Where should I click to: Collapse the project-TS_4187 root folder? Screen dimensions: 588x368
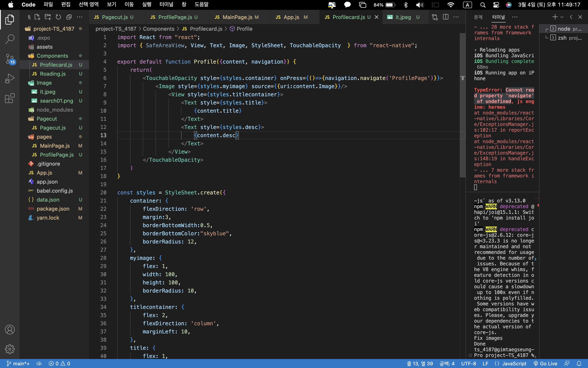[54, 29]
